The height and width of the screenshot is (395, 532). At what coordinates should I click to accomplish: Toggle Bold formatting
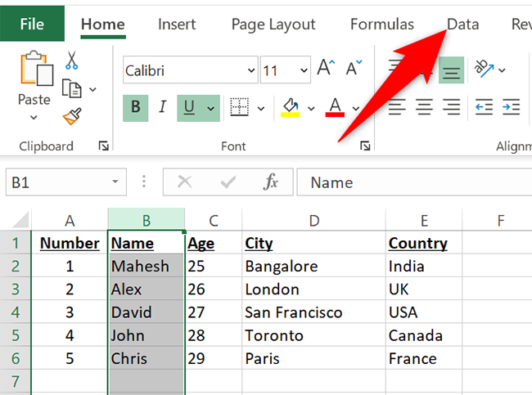(135, 107)
